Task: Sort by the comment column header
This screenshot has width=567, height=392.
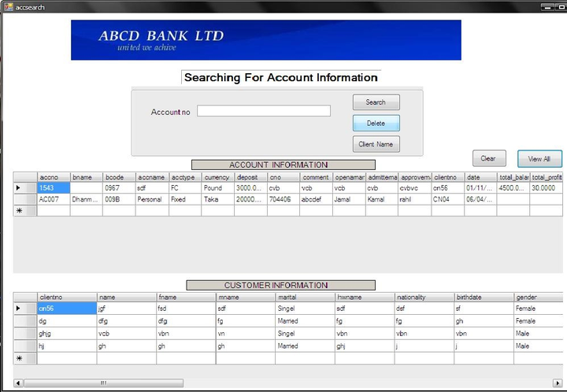Action: (x=316, y=177)
